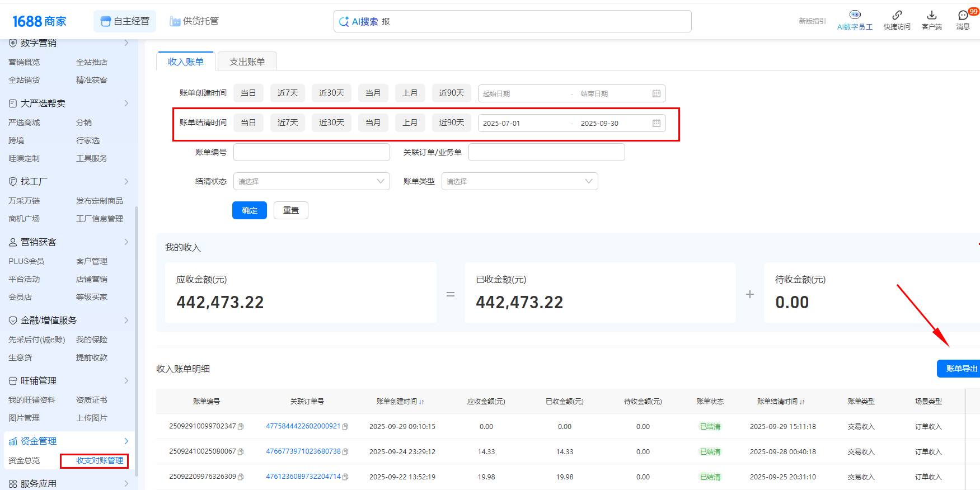This screenshot has width=980, height=490.
Task: Switch to 供货托管 top navigation tab
Action: coord(194,21)
